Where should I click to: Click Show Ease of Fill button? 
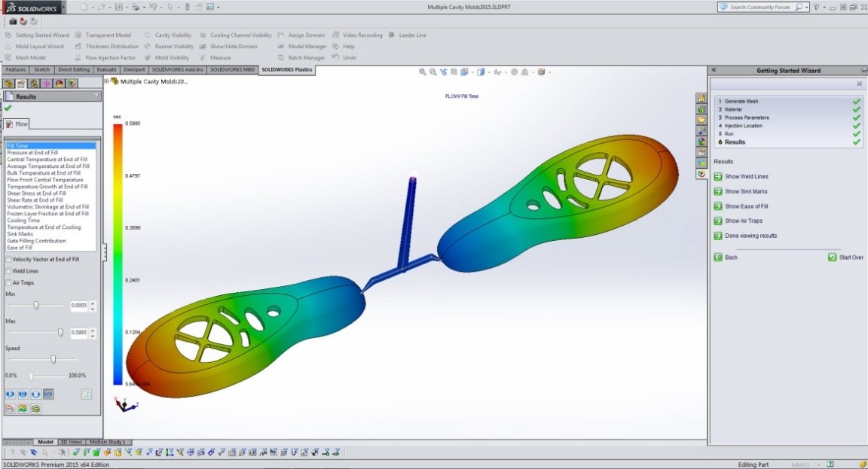741,206
